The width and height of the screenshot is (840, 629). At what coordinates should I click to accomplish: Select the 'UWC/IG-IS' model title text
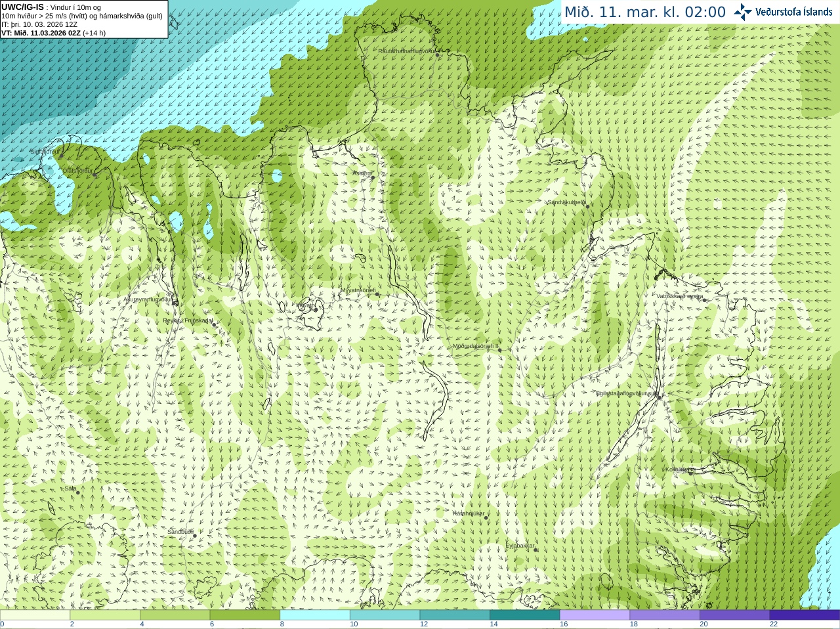(22, 7)
